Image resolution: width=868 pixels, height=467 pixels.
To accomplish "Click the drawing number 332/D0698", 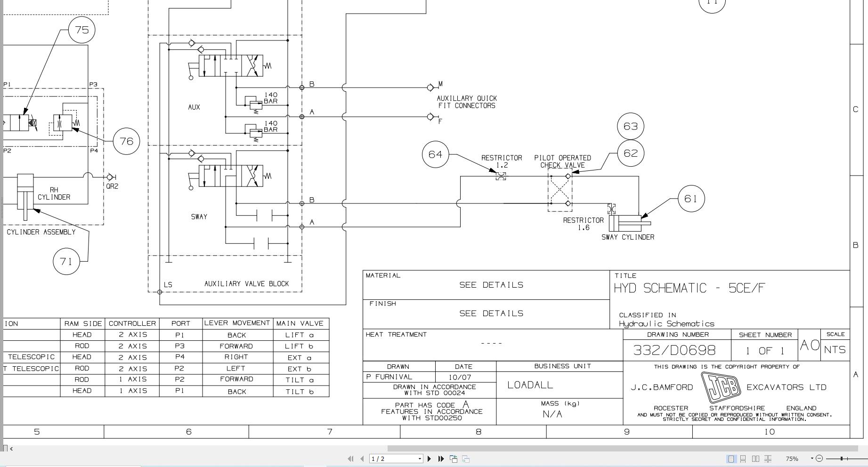I will [674, 350].
